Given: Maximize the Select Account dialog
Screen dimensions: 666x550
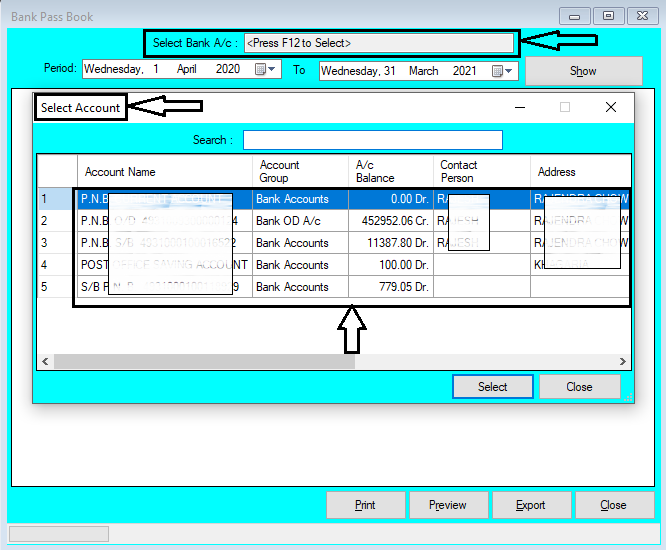Looking at the screenshot, I should [565, 107].
